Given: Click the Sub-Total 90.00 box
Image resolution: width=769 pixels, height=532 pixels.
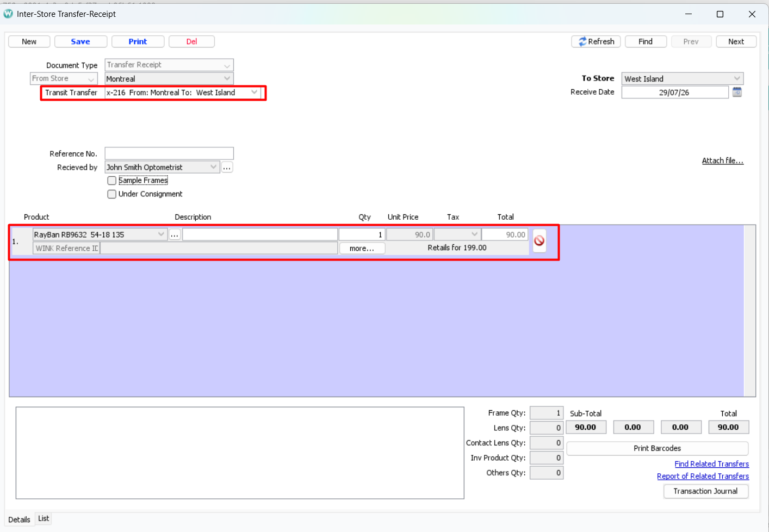Looking at the screenshot, I should [586, 427].
